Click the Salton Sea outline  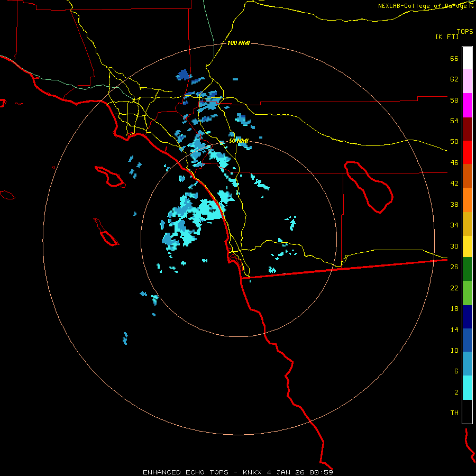[x=369, y=187]
